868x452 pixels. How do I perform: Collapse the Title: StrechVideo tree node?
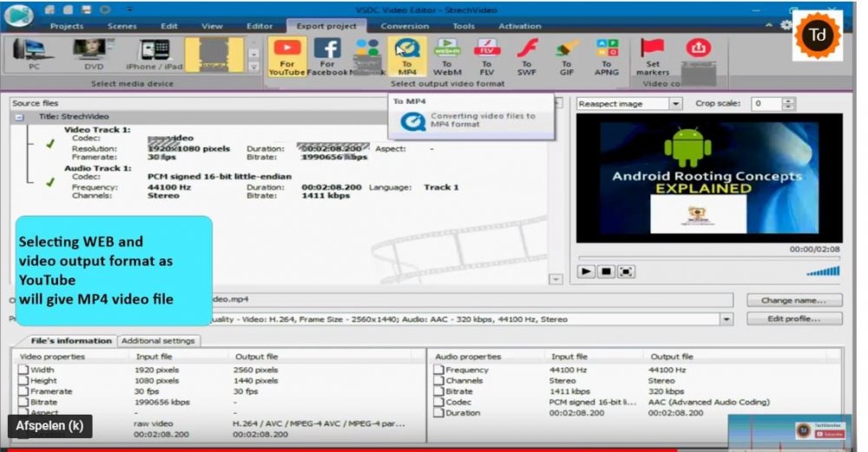tap(19, 116)
